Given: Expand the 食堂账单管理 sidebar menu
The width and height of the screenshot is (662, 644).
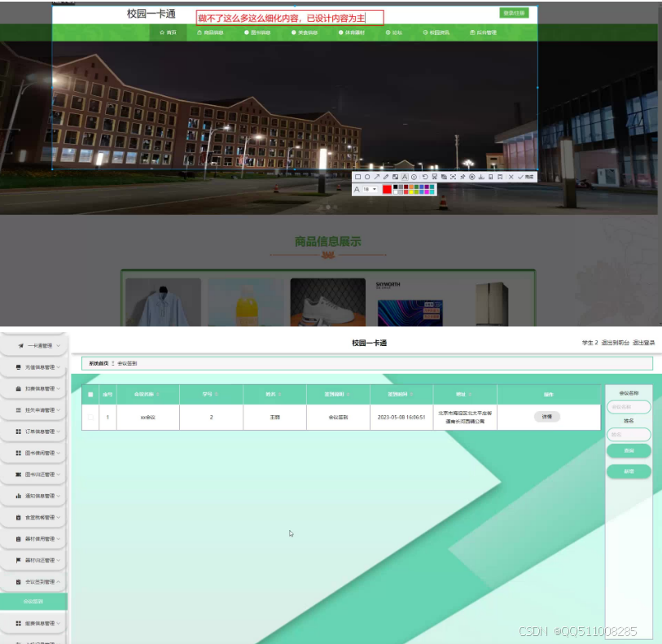Looking at the screenshot, I should (x=33, y=517).
